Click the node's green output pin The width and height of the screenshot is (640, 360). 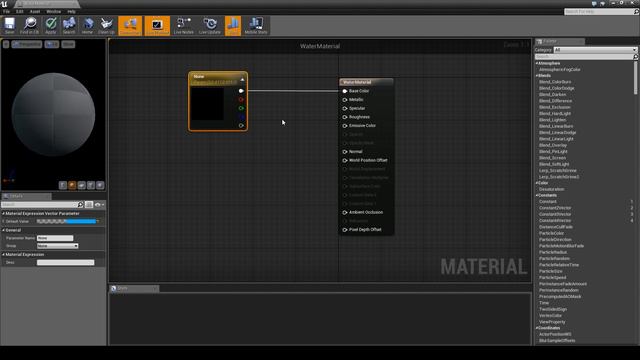point(241,108)
